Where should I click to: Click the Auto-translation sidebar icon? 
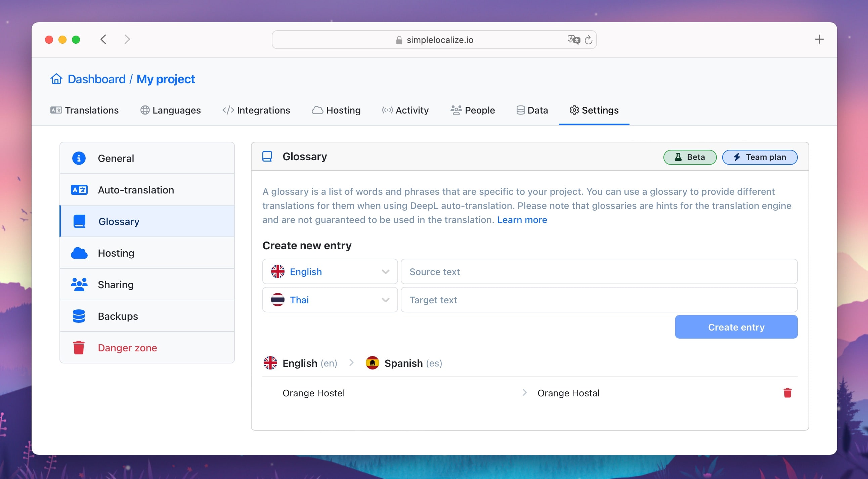tap(79, 190)
